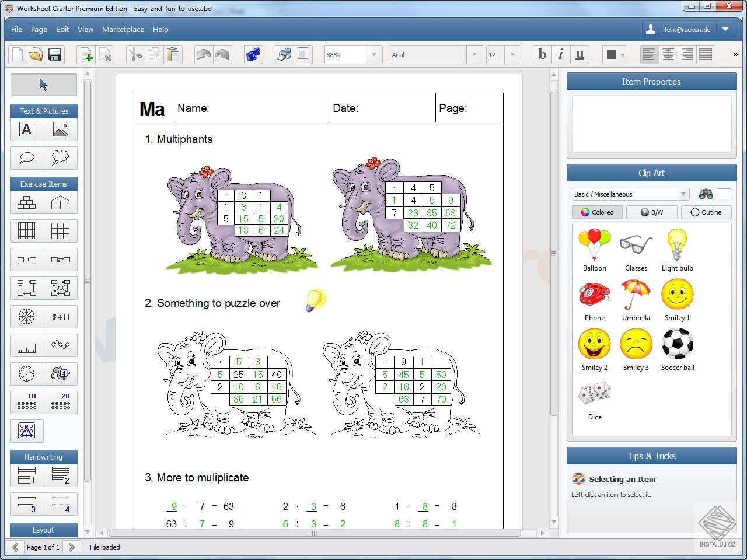This screenshot has width=747, height=560.
Task: Select the text box tool
Action: pos(26,129)
